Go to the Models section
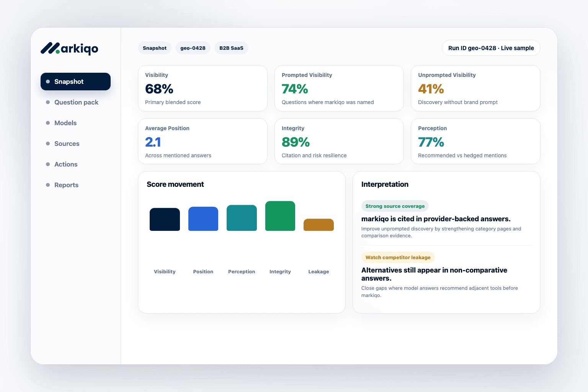This screenshot has height=392, width=588. click(75, 123)
